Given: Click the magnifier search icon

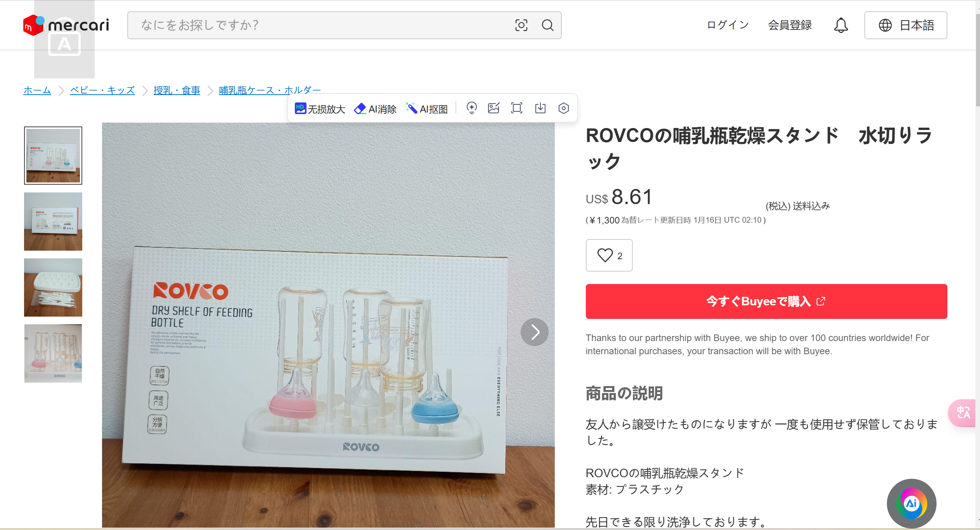Looking at the screenshot, I should pos(547,25).
